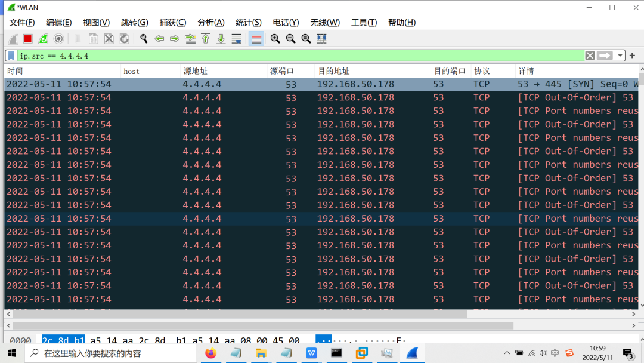Restart the current capture
644x363 pixels.
43,39
